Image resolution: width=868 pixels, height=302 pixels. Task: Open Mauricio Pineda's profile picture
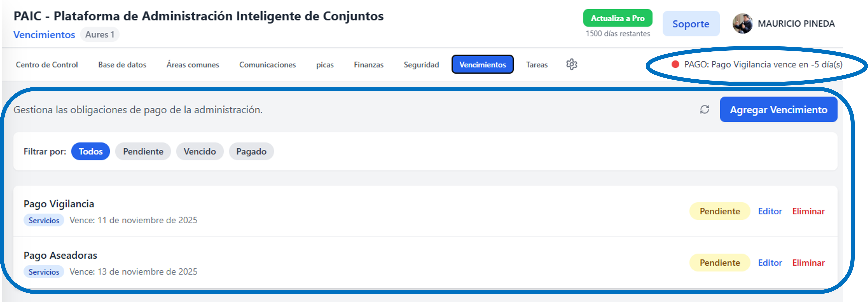(744, 23)
